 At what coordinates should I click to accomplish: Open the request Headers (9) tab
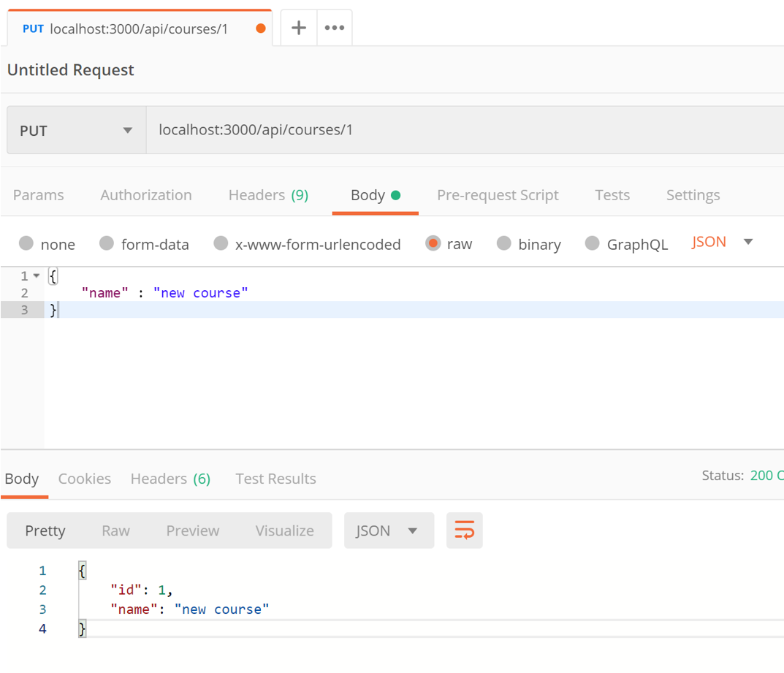tap(268, 195)
